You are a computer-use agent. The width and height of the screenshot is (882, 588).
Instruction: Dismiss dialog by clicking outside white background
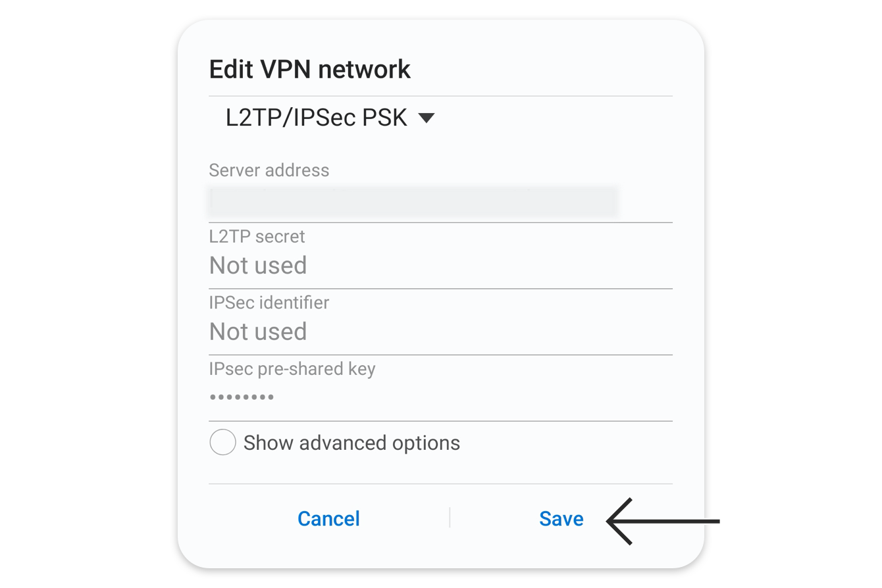click(89, 294)
